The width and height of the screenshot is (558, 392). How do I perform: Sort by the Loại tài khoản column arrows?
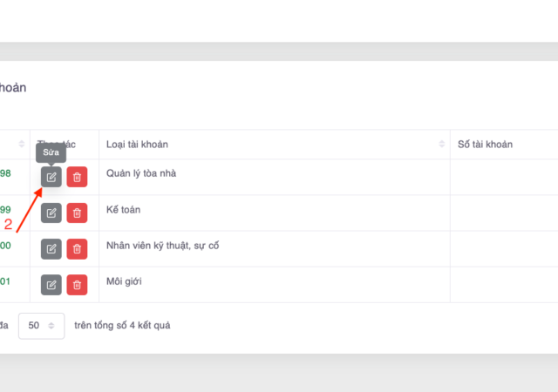(x=442, y=144)
